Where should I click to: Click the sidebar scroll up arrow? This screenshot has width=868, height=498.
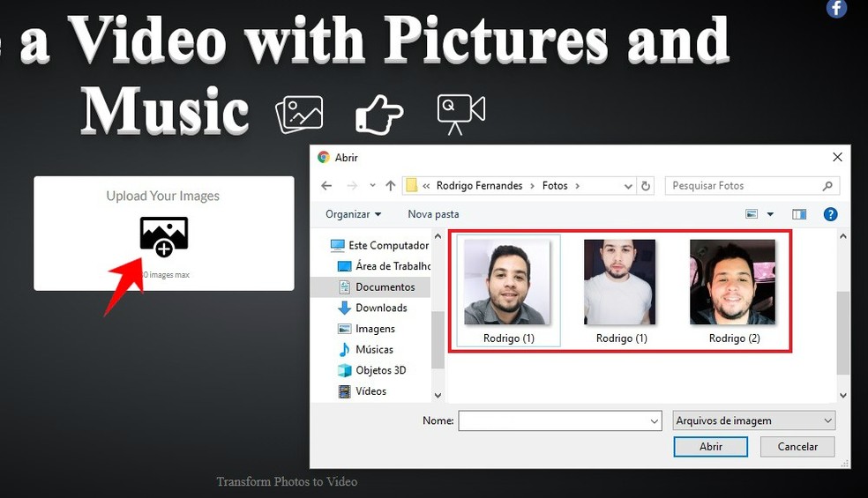[x=438, y=237]
